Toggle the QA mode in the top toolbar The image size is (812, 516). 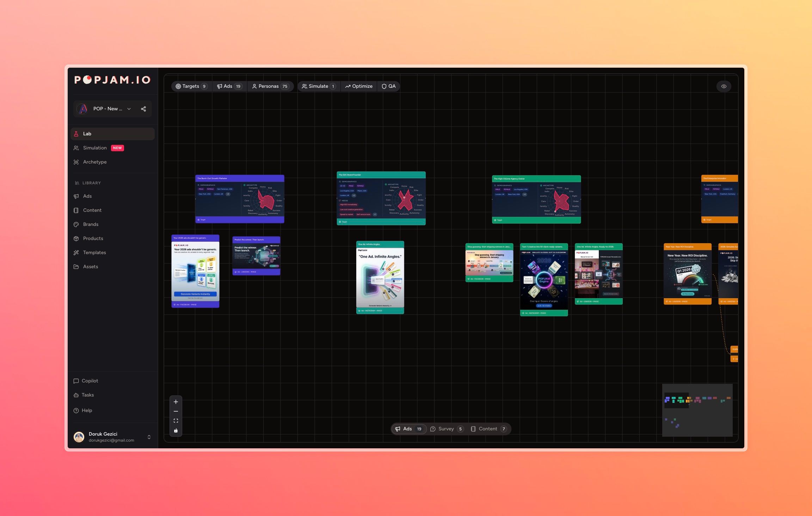pos(388,86)
